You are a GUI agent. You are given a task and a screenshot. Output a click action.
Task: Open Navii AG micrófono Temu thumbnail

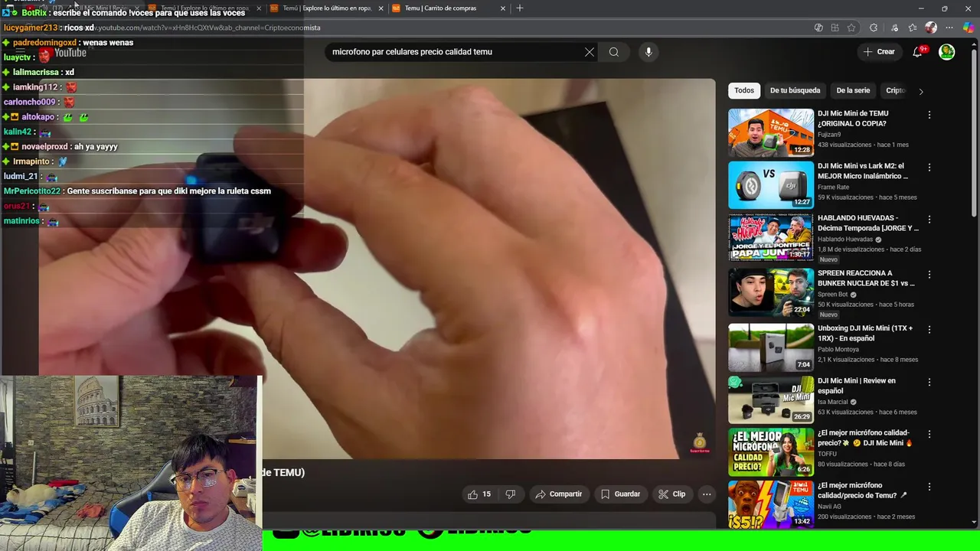pyautogui.click(x=771, y=504)
